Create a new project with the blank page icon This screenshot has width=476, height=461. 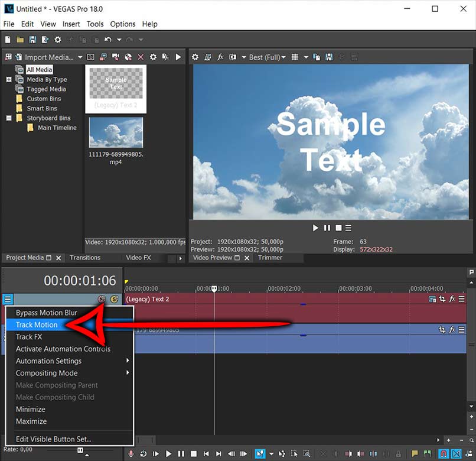(x=8, y=40)
